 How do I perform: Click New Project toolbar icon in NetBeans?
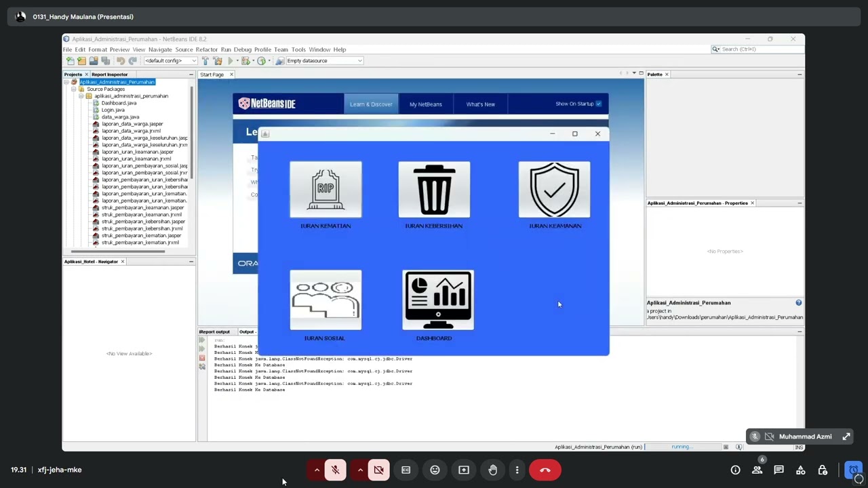click(81, 61)
